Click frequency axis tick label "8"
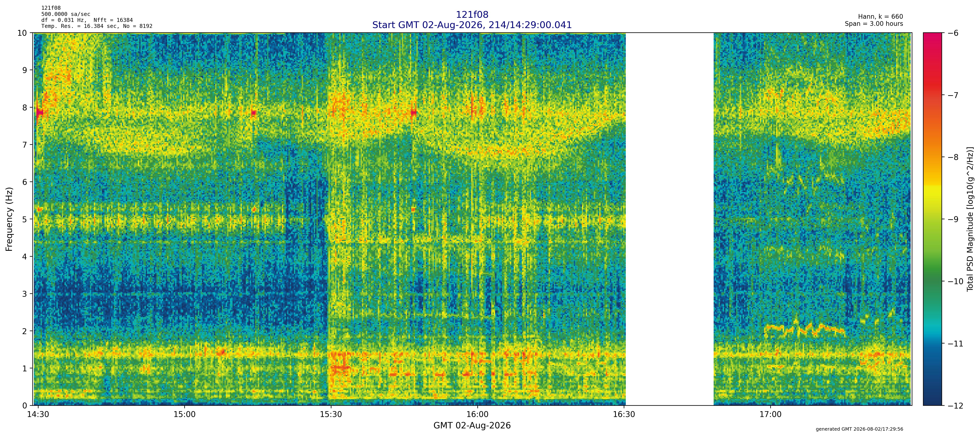Viewport: 980px width, 437px height. pos(25,107)
